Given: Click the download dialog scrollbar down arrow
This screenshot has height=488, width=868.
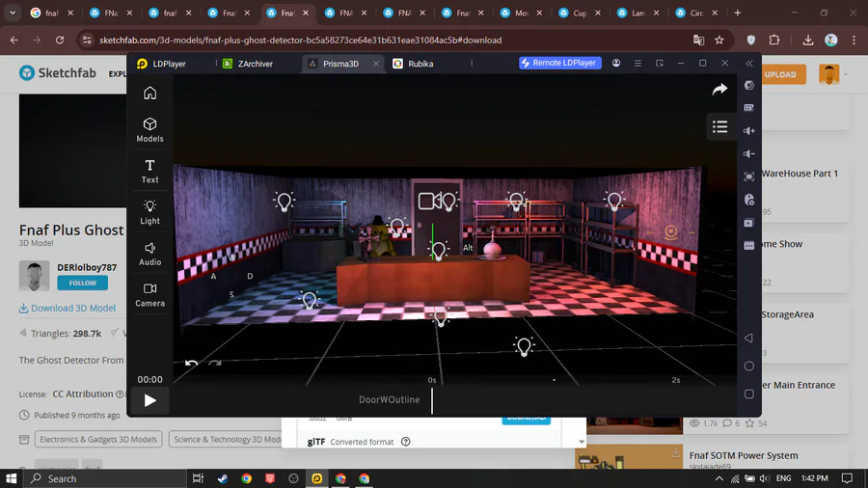Looking at the screenshot, I should (x=582, y=442).
